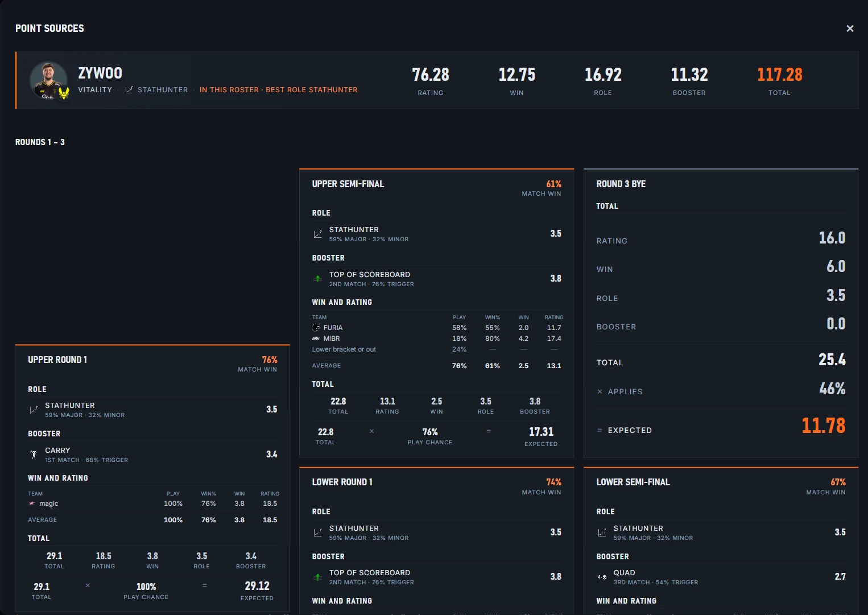Click the magic team logo icon
The height and width of the screenshot is (615, 868).
point(32,503)
